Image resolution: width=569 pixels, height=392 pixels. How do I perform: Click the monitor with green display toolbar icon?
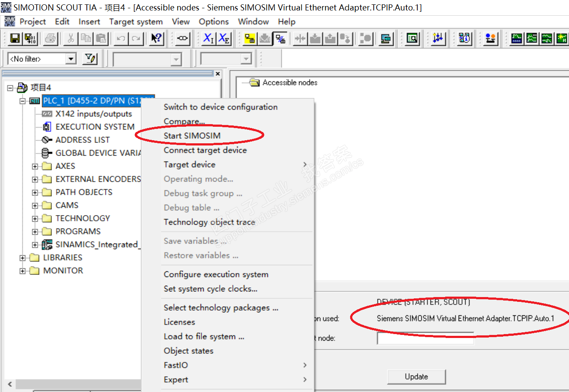(x=385, y=39)
